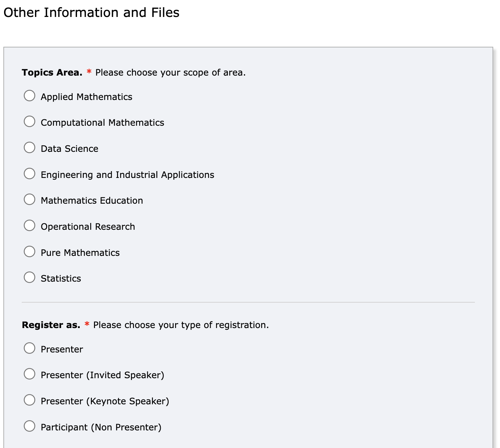Register as Presenter
This screenshot has width=500, height=448.
(30, 348)
